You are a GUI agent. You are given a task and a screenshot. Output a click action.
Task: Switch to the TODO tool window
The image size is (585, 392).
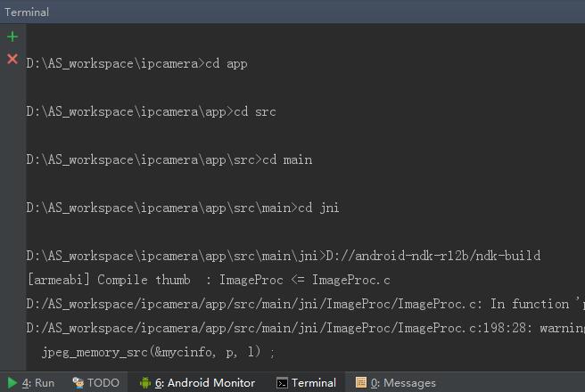pyautogui.click(x=103, y=383)
